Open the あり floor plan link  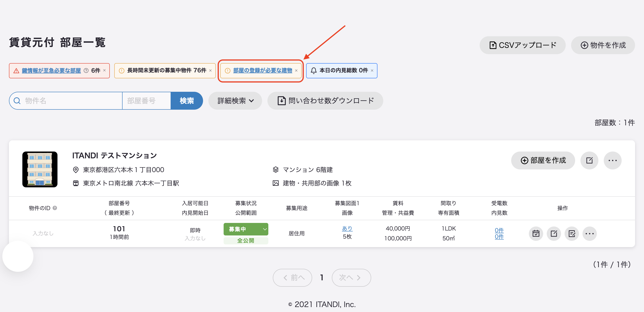347,228
